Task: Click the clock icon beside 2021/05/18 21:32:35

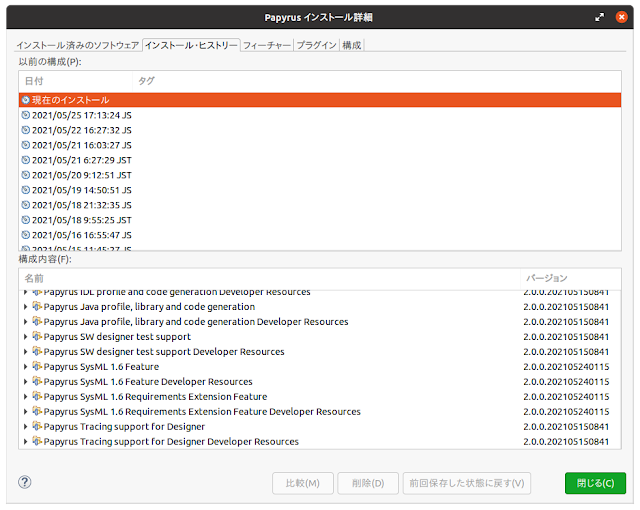Action: [26, 205]
